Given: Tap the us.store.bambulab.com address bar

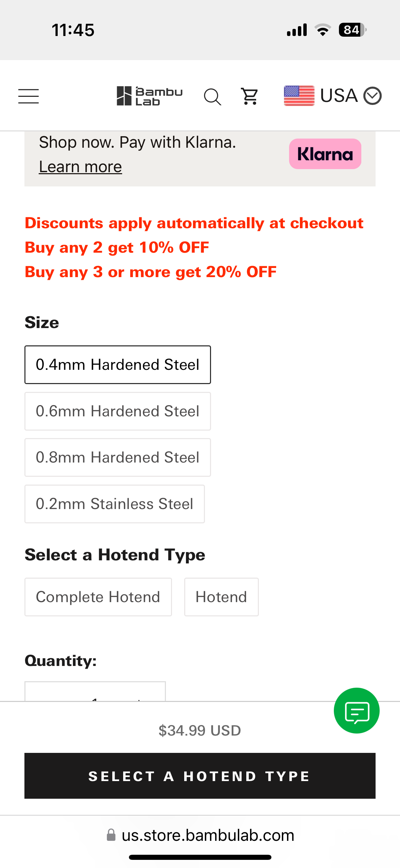Looking at the screenshot, I should click(208, 835).
